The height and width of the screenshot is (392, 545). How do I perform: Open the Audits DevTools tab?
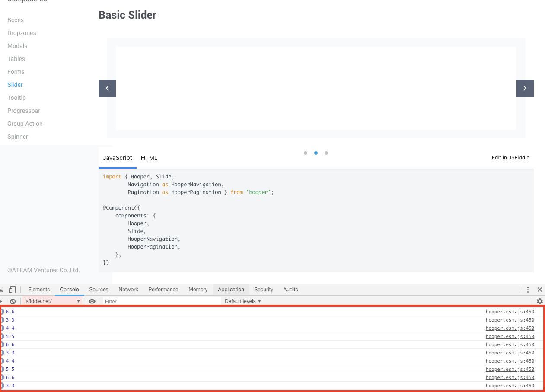point(290,290)
